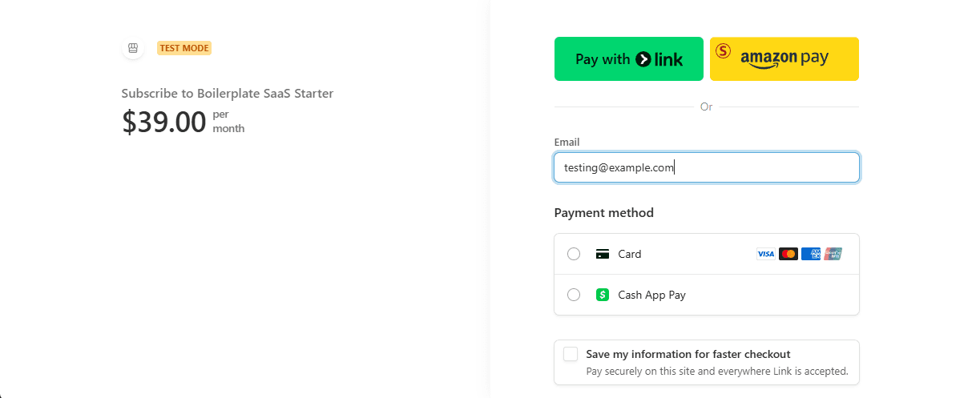980x398 pixels.
Task: Select the Card payment radio button
Action: coord(574,254)
